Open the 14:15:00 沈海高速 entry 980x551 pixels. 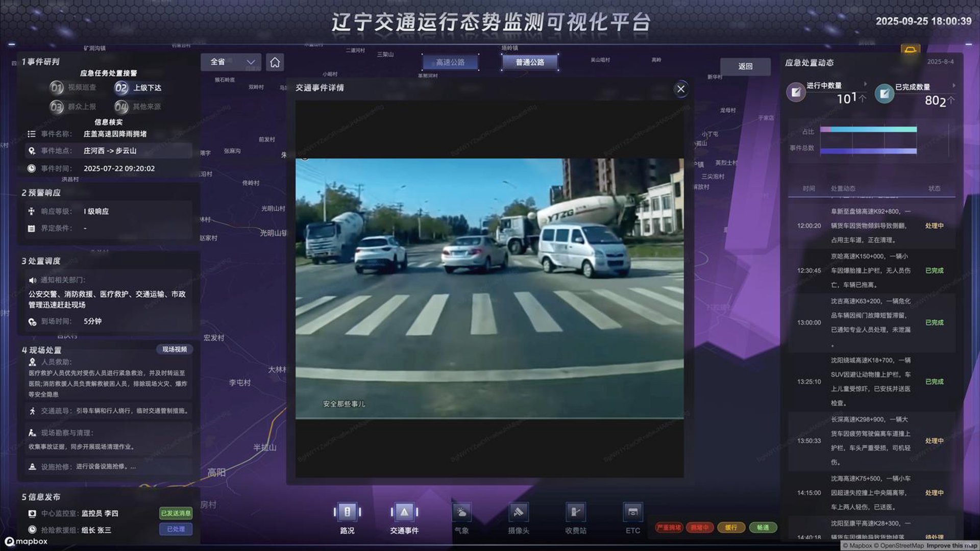[872, 493]
